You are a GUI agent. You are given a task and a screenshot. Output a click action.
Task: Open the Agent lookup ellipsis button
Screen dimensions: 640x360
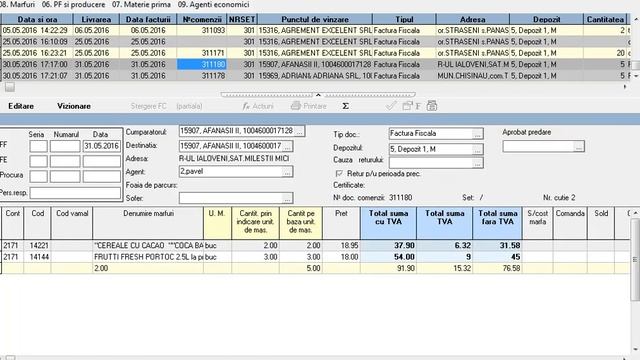tap(287, 172)
